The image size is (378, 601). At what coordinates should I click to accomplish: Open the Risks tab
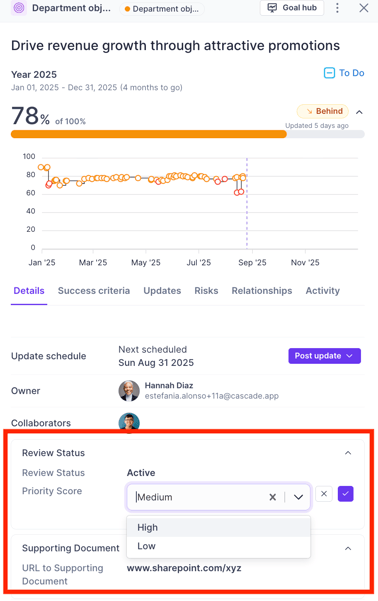tap(206, 291)
